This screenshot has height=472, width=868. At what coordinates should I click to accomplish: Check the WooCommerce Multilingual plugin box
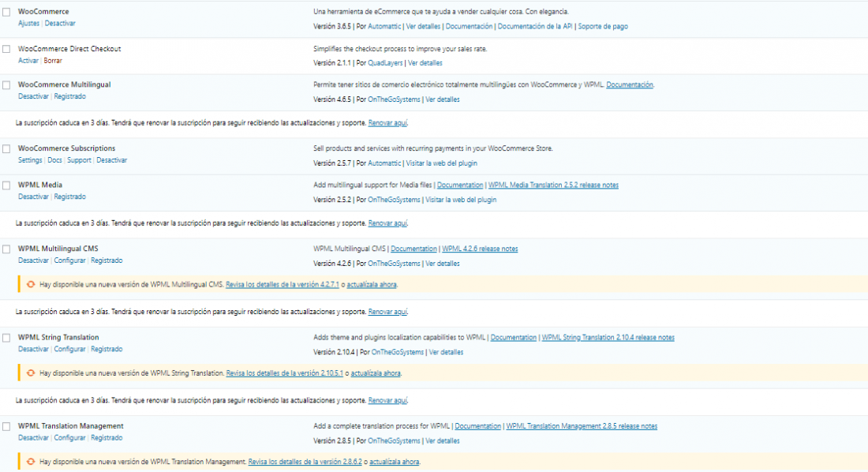[6, 85]
